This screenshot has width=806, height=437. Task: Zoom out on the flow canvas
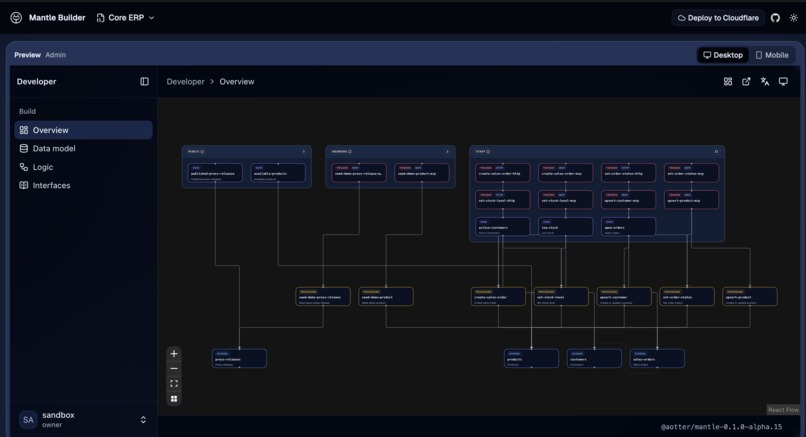pos(174,369)
